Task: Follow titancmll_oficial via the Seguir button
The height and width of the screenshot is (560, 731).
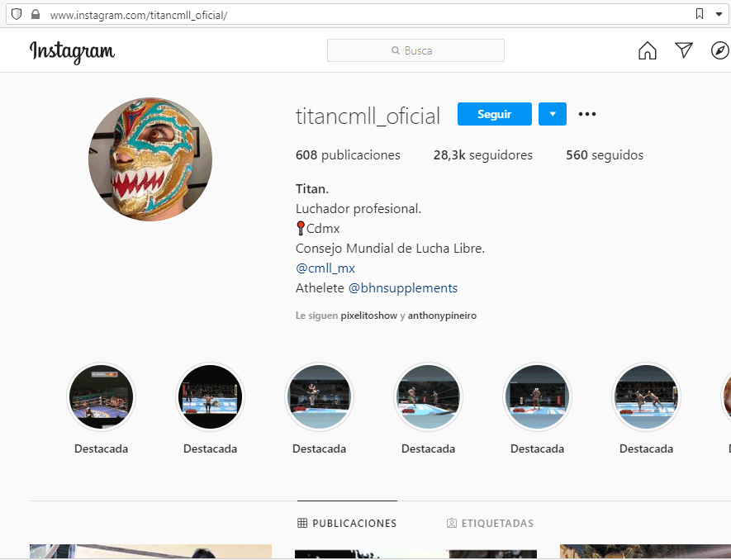Action: [x=494, y=114]
